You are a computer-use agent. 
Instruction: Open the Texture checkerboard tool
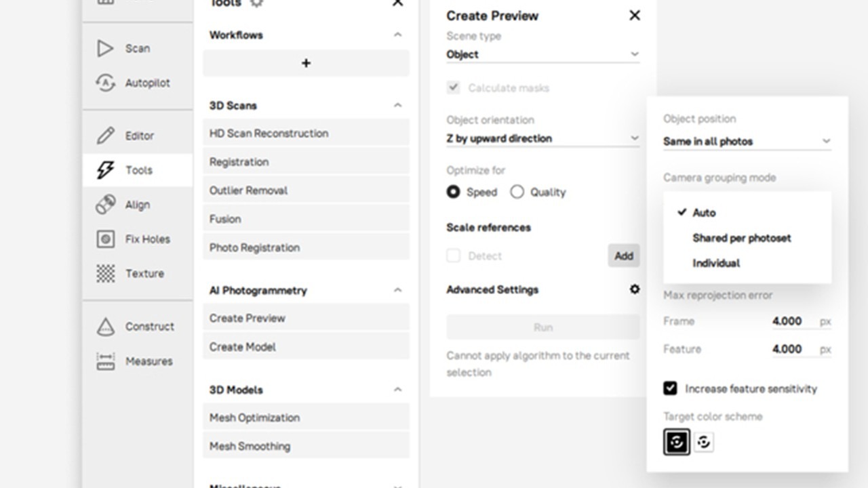105,274
